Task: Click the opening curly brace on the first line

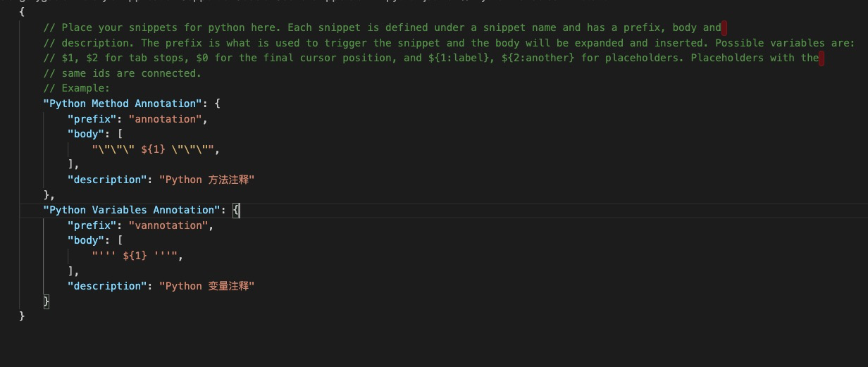Action: tap(23, 12)
